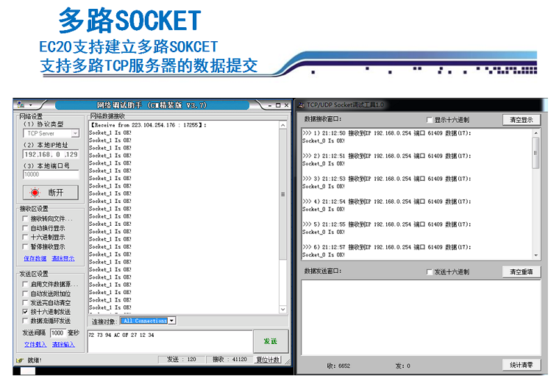Screen dimensions: 559x392
Task: Open title bar menu arrow beside app icon
Action: click(31, 105)
